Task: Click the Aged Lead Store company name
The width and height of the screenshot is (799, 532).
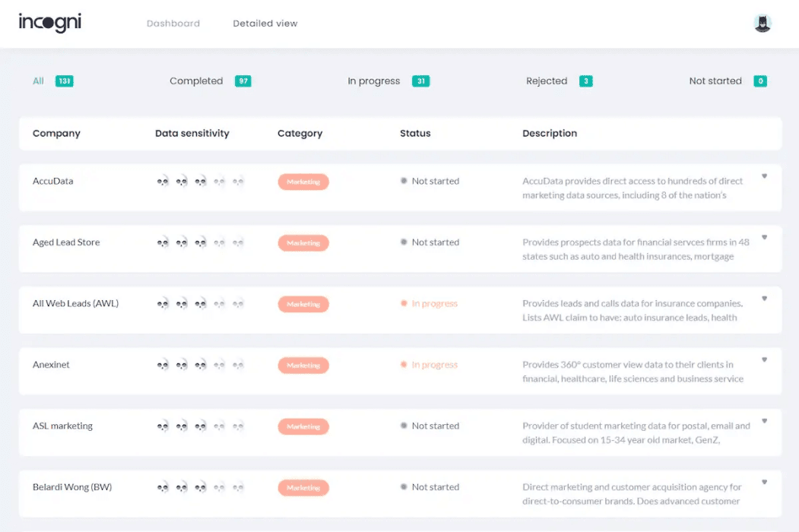Action: click(66, 243)
